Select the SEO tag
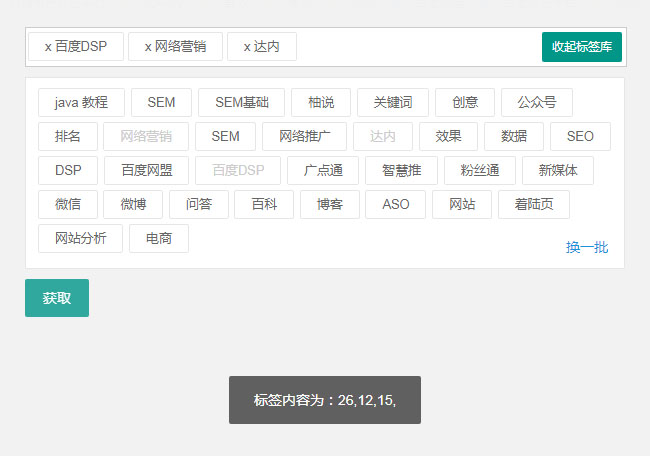This screenshot has width=650, height=456. point(579,137)
